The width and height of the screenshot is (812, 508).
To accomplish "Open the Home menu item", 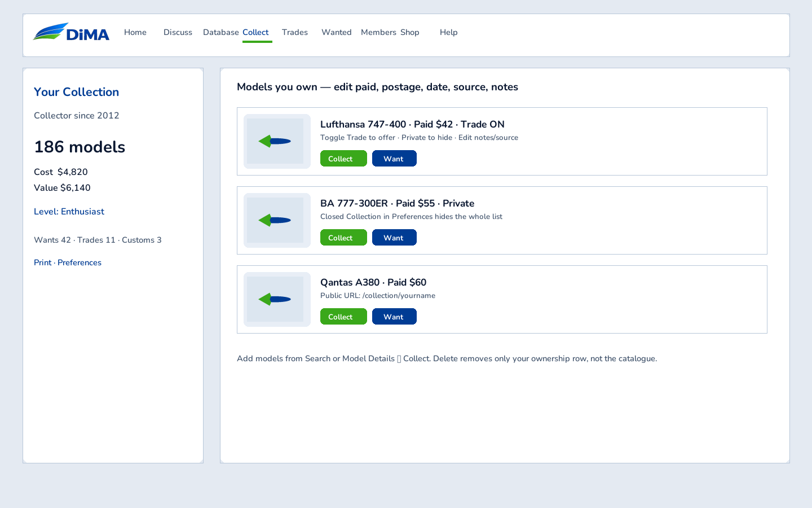I will point(135,32).
